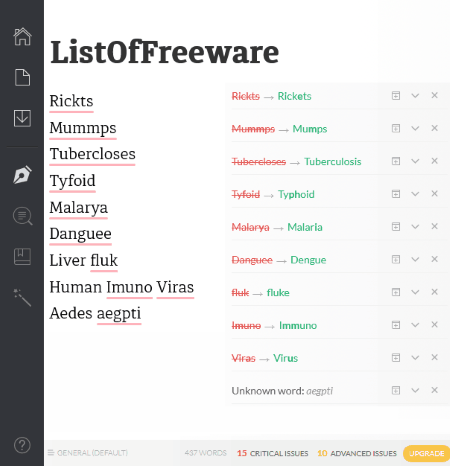Dismiss the Mummps suggestion
This screenshot has width=450, height=466.
(434, 128)
